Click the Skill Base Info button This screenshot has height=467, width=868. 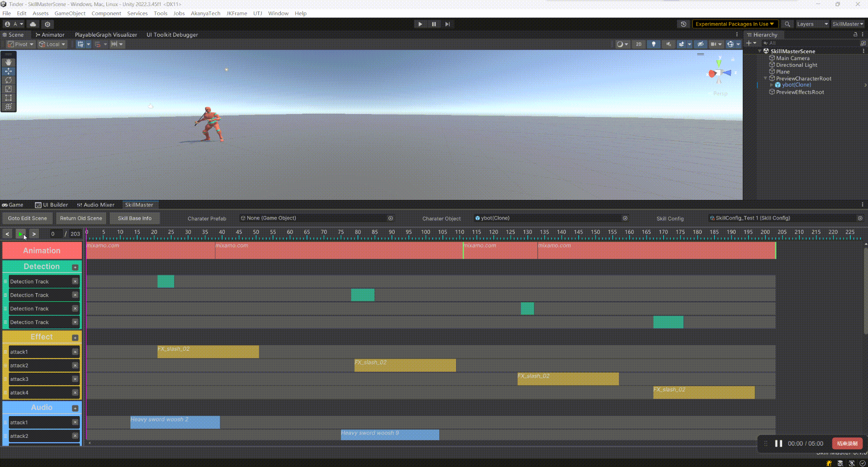coord(134,218)
